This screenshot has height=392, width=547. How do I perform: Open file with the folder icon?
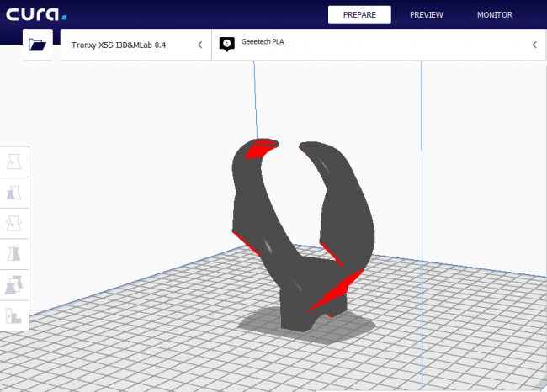pos(37,45)
